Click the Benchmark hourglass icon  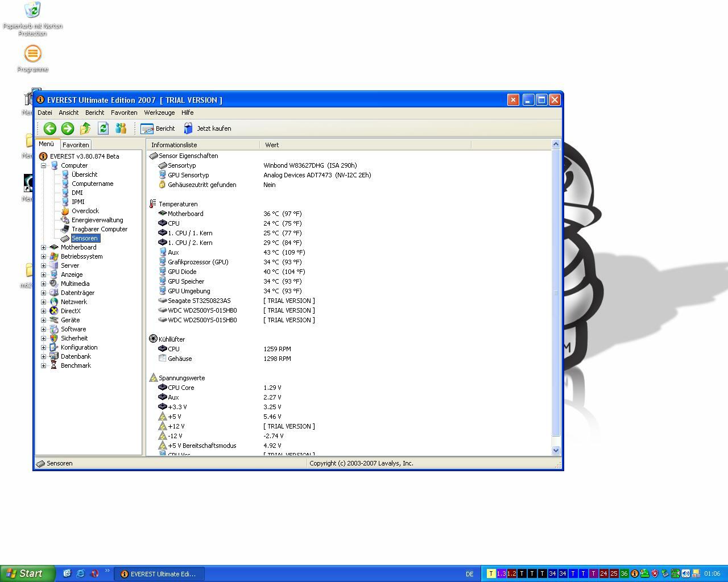(54, 365)
